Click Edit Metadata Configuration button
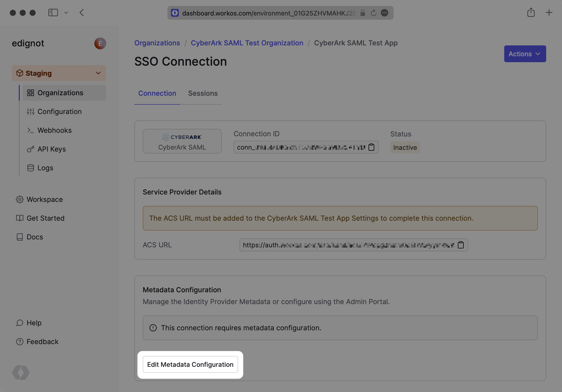This screenshot has width=562, height=392. (x=190, y=365)
